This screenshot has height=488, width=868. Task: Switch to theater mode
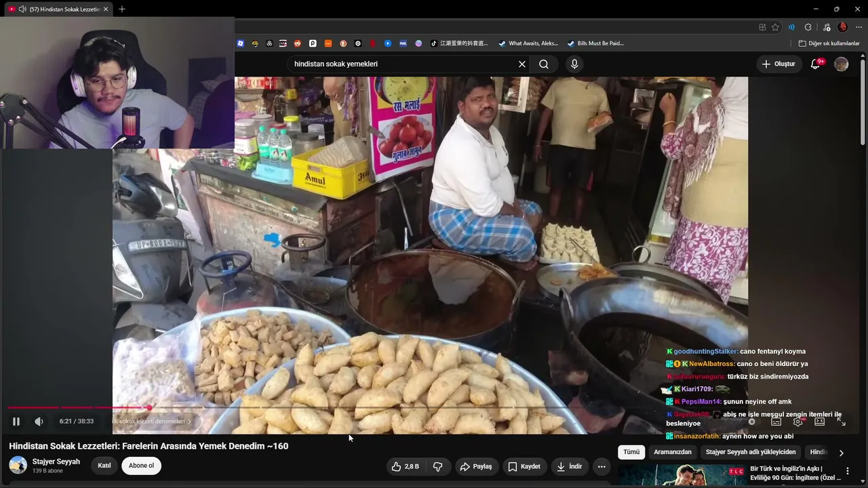coord(819,422)
